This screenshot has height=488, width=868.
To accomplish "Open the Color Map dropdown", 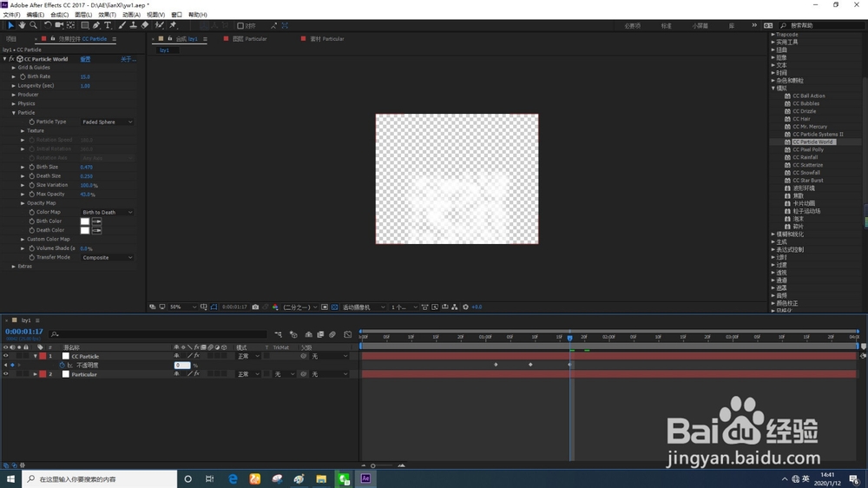I will click(107, 212).
